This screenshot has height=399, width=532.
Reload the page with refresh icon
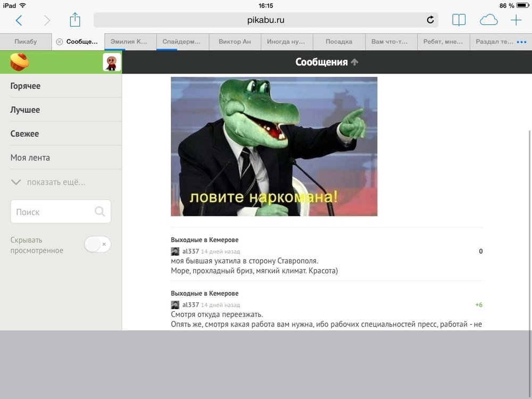click(x=430, y=20)
